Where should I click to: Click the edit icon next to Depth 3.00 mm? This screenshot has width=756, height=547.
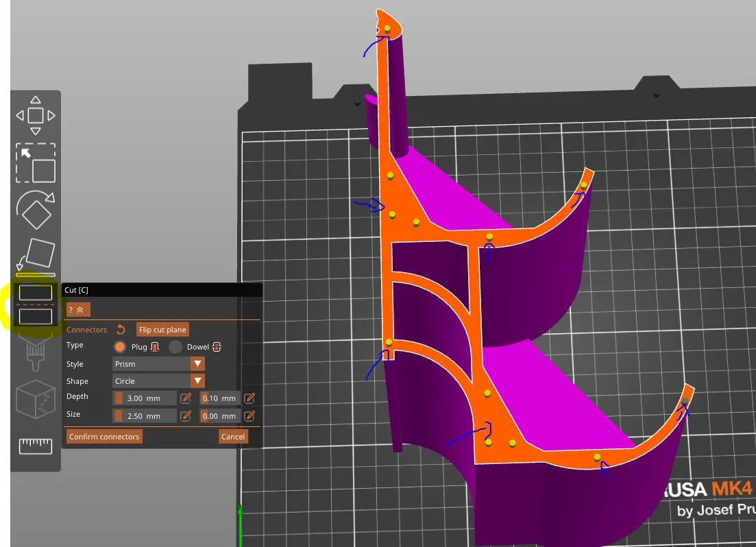click(x=186, y=398)
